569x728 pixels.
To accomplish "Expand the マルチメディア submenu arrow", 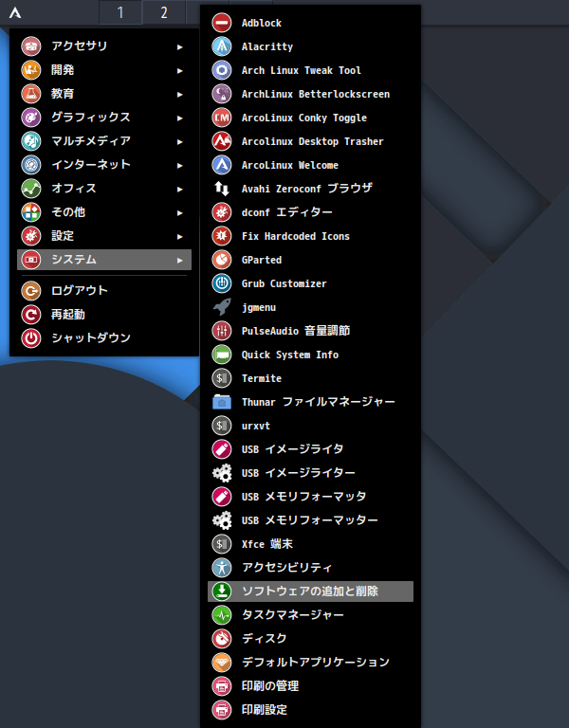I will click(180, 141).
